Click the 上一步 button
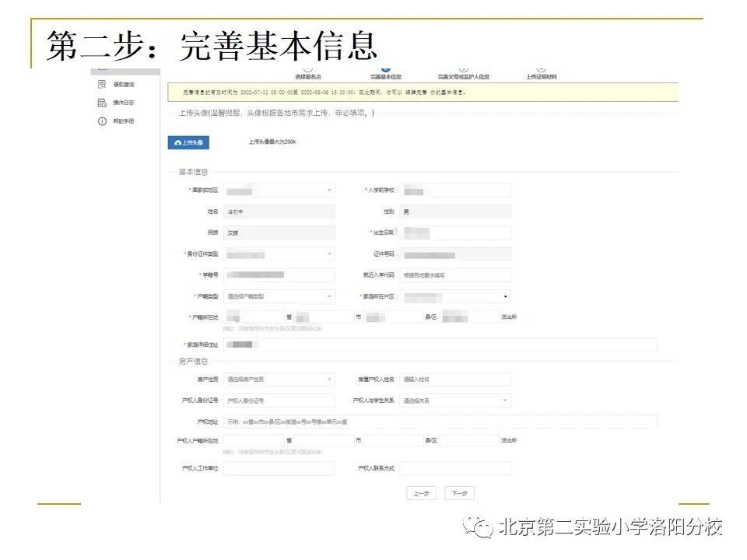The image size is (747, 560). [420, 493]
